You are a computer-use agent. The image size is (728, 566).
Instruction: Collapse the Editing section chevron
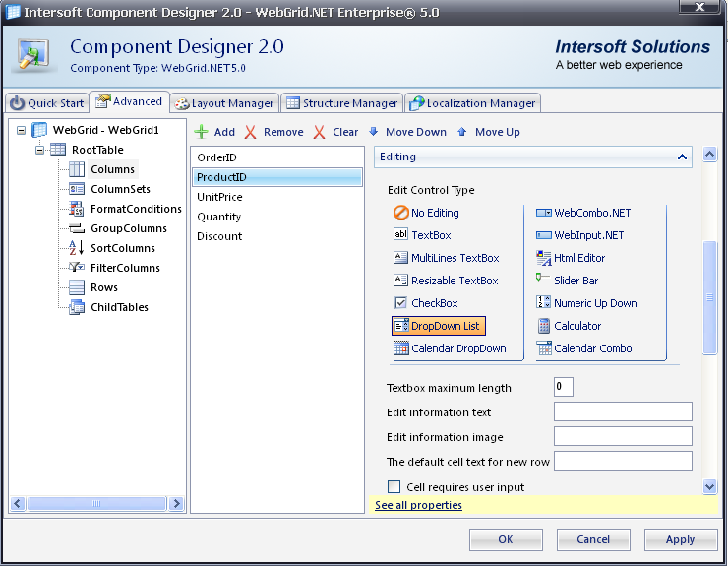(x=682, y=157)
